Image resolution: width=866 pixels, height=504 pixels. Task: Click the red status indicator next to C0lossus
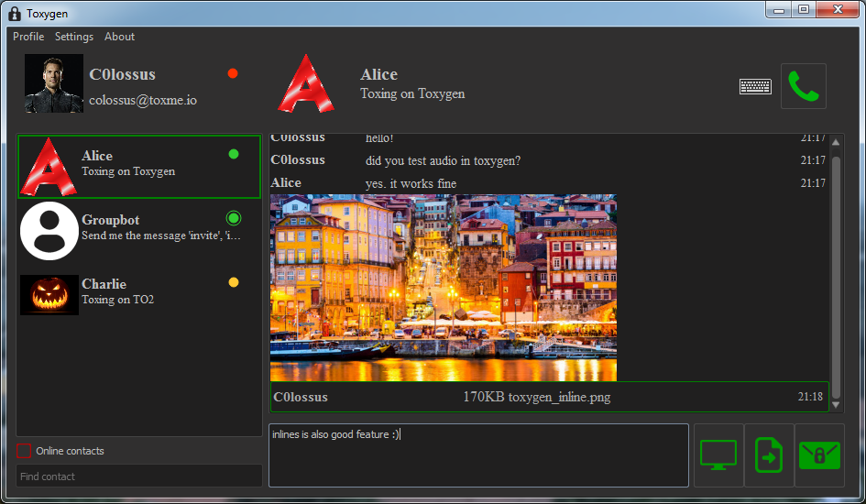coord(233,73)
